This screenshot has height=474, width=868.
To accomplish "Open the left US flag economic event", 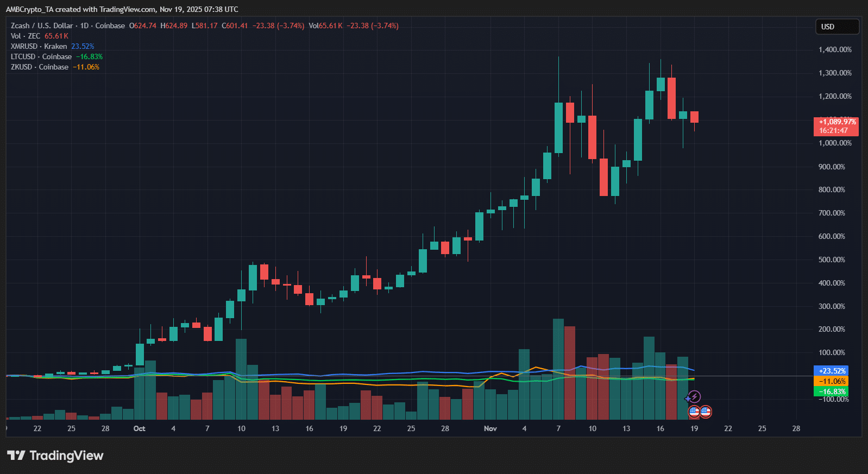I will click(694, 412).
